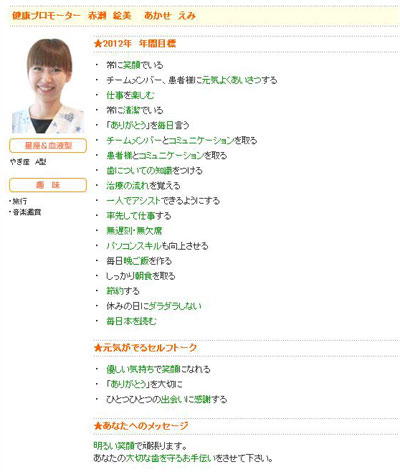Click the list item 一人でアシストできるようにする

pos(163,201)
